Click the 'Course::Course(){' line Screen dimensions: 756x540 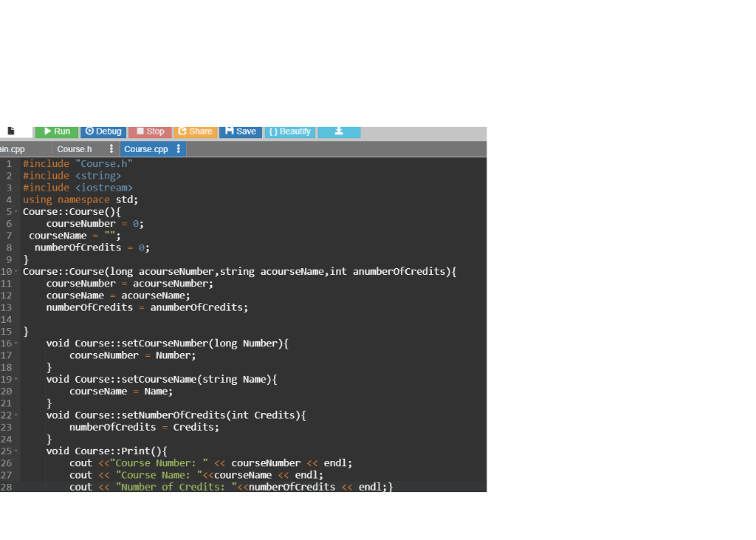(72, 211)
